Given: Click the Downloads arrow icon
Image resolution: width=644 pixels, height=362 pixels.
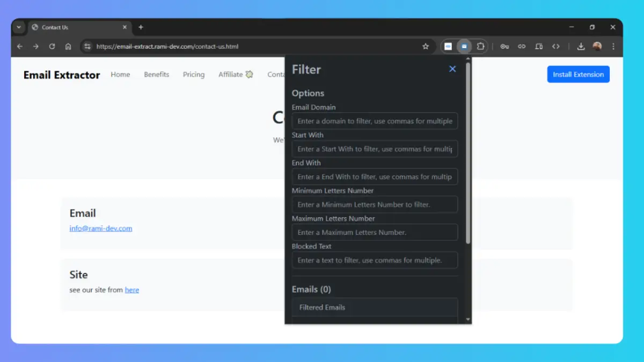Looking at the screenshot, I should [581, 47].
